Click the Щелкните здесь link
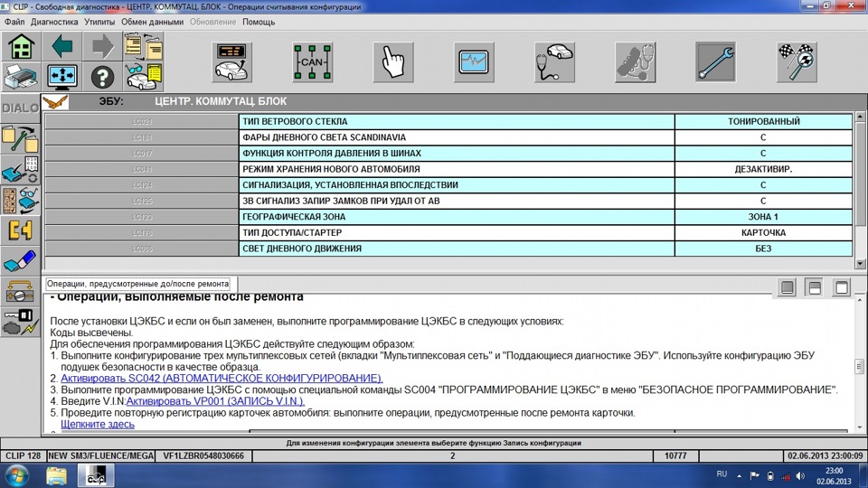 (98, 425)
